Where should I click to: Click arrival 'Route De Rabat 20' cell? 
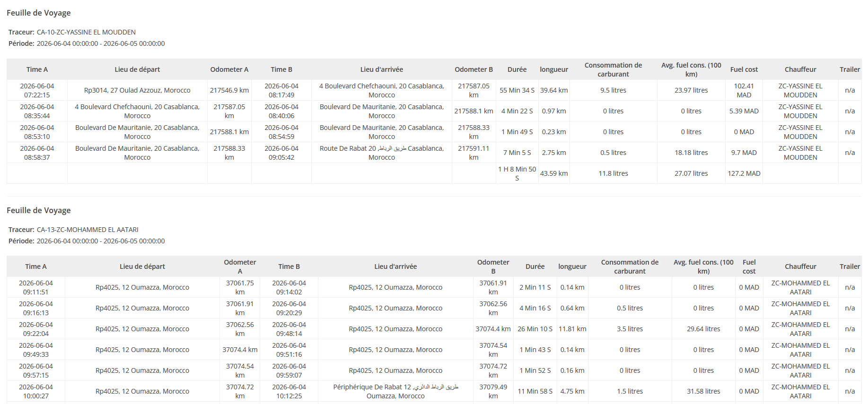[x=382, y=153]
